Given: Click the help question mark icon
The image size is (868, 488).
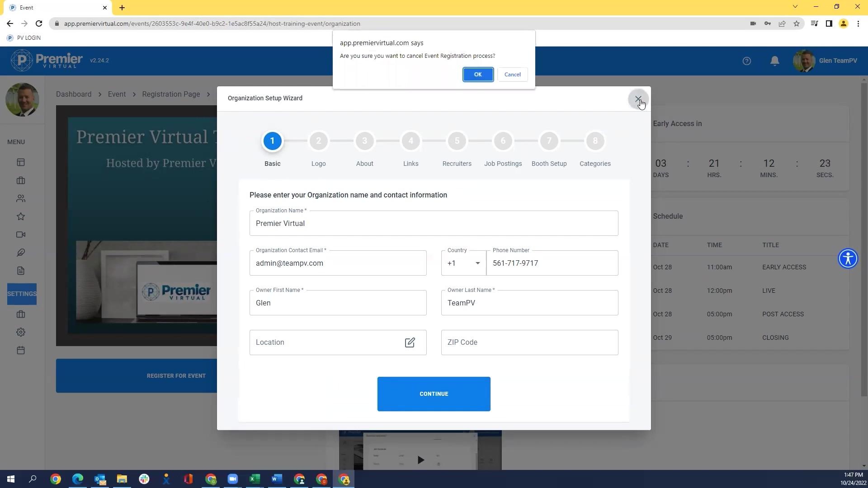Looking at the screenshot, I should click(x=746, y=61).
